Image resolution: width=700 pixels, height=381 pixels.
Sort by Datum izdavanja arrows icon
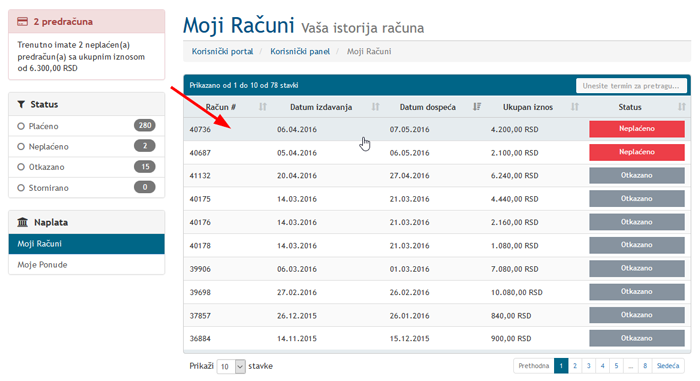[375, 107]
